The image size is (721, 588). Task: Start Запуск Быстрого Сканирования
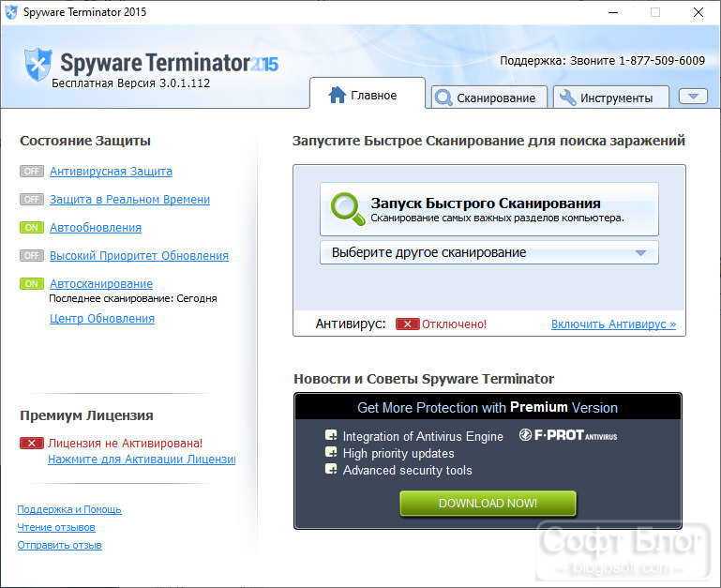489,209
